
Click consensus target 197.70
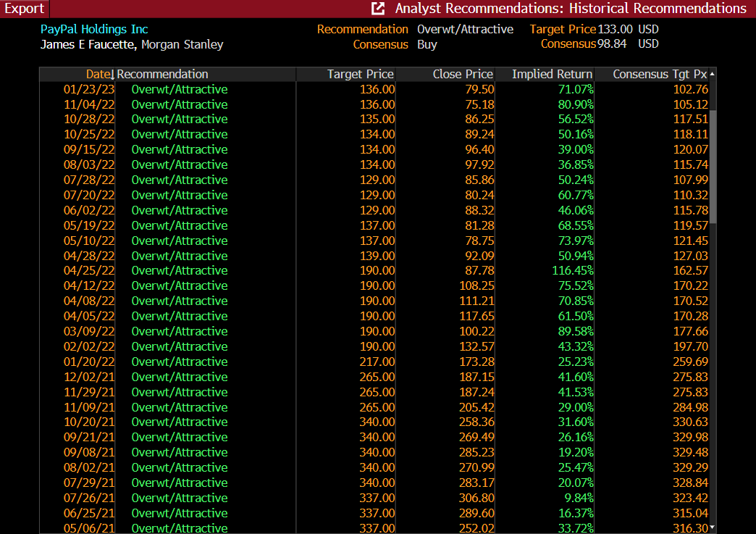(690, 347)
